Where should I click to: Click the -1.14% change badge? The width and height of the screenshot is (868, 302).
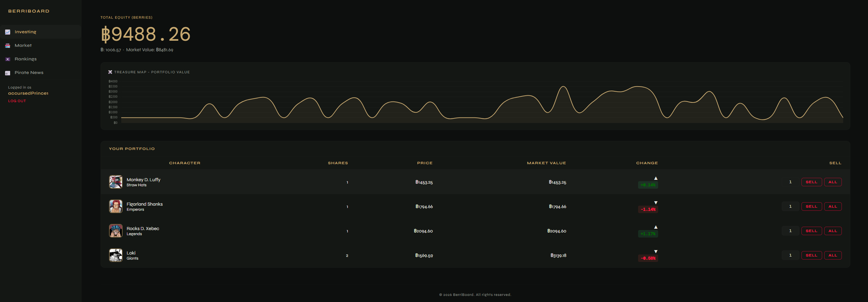pyautogui.click(x=648, y=209)
